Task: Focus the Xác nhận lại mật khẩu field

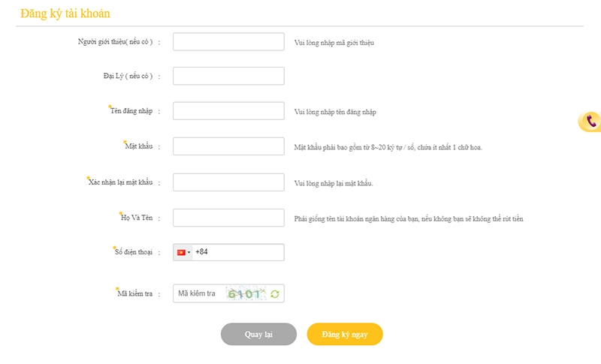Action: (228, 182)
